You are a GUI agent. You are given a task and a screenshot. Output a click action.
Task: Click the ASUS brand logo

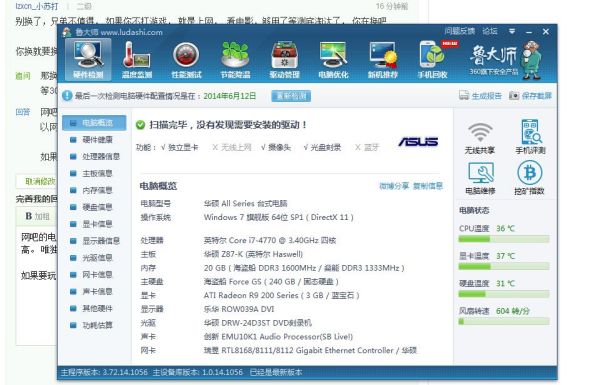(418, 142)
